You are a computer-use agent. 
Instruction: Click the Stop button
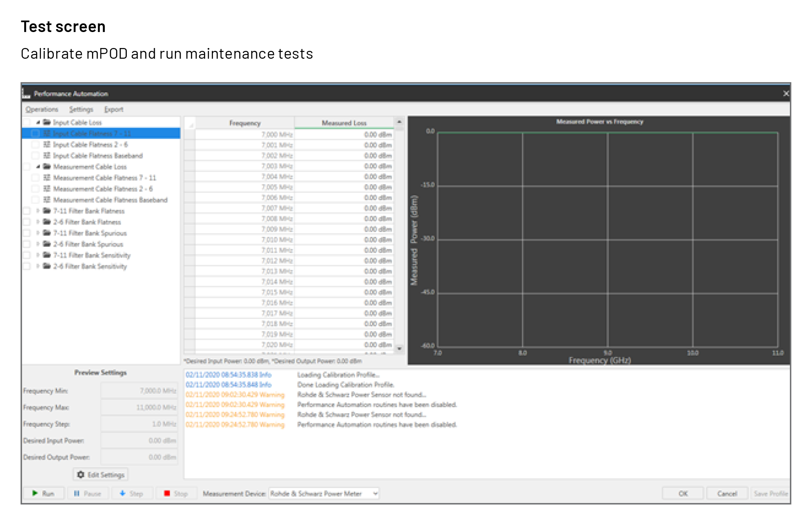[176, 493]
